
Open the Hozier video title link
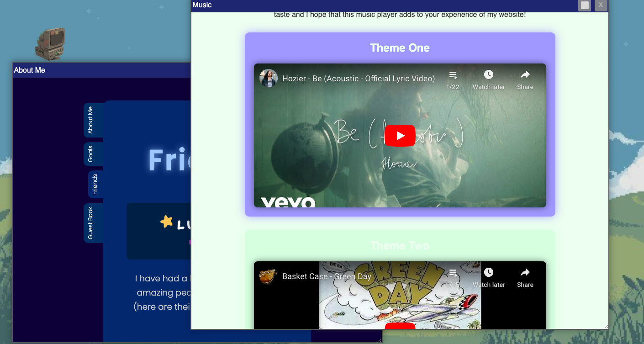pyautogui.click(x=358, y=79)
